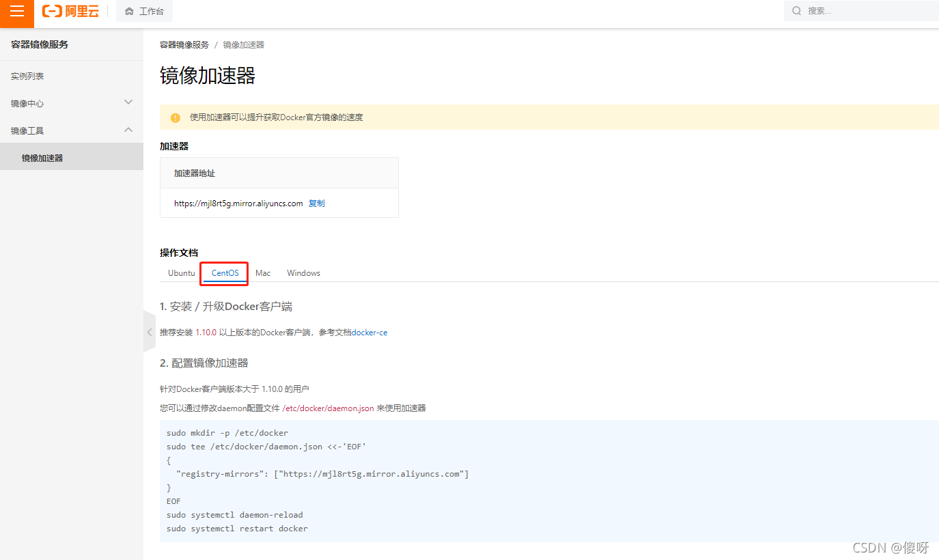This screenshot has height=560, width=939.
Task: Open the 工作台 workbench button
Action: [144, 12]
